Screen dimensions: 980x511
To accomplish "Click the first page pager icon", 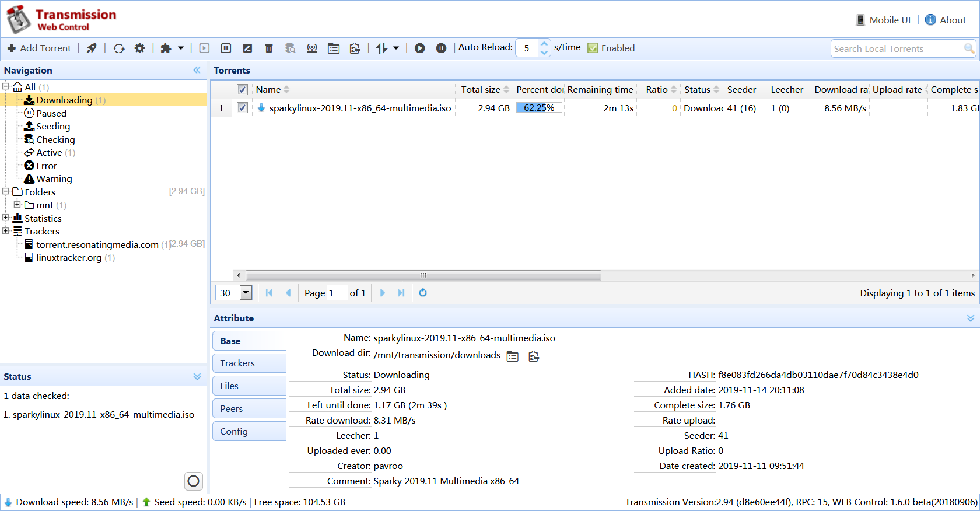I will 269,293.
